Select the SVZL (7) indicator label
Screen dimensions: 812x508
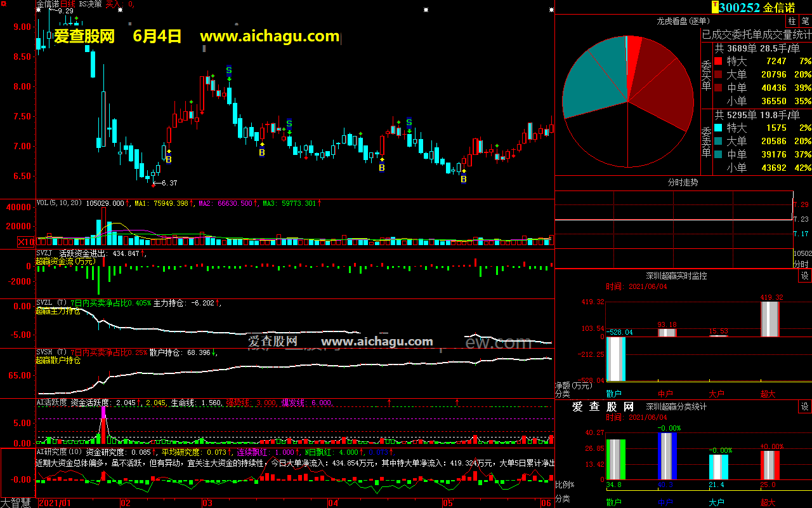click(51, 303)
